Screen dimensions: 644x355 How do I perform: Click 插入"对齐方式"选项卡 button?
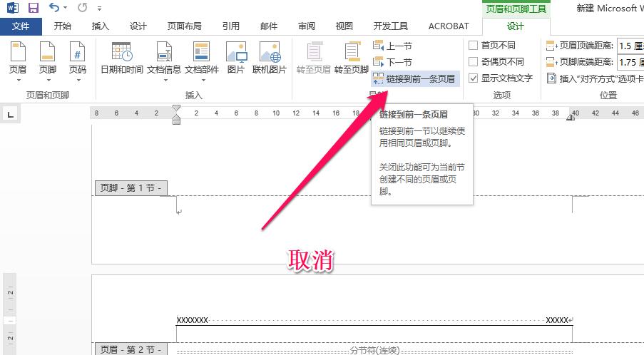[x=595, y=78]
